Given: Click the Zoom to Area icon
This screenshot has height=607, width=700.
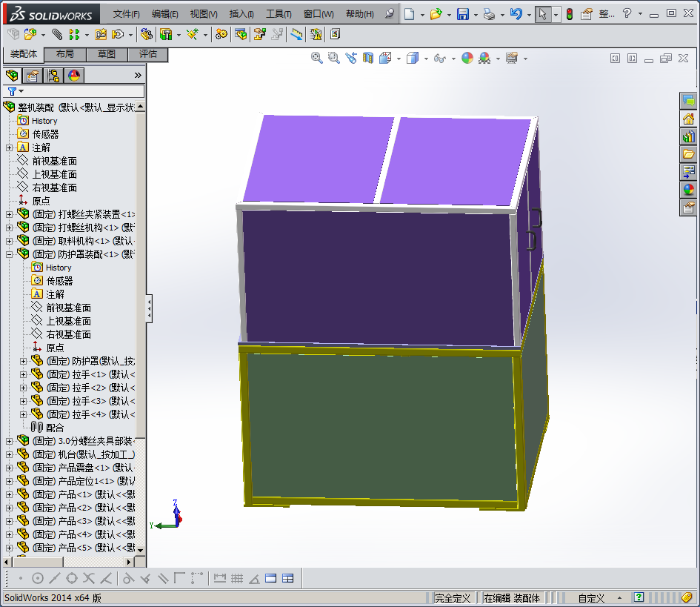Looking at the screenshot, I should 333,58.
